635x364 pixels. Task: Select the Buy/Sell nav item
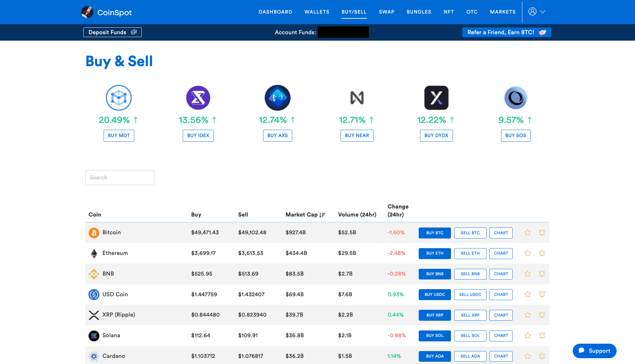click(354, 12)
